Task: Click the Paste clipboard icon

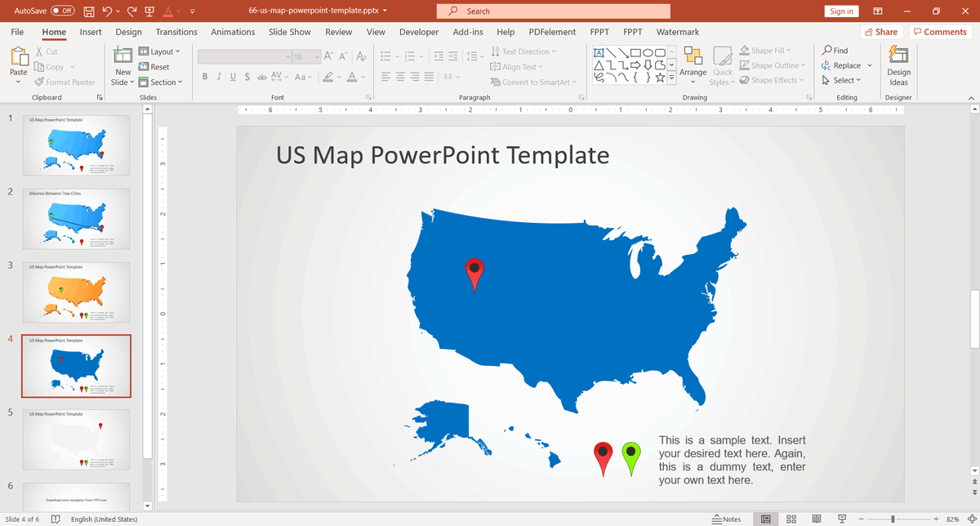Action: pos(18,59)
